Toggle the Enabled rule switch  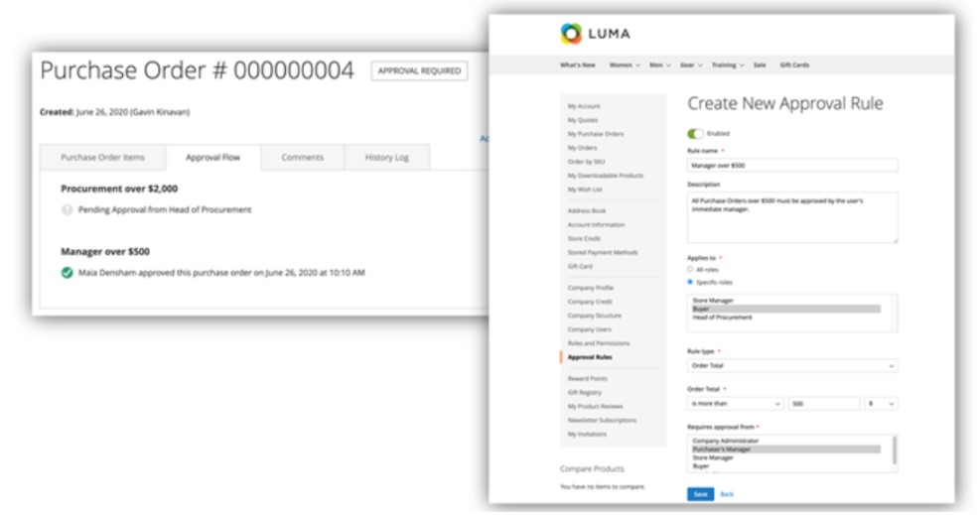(694, 133)
